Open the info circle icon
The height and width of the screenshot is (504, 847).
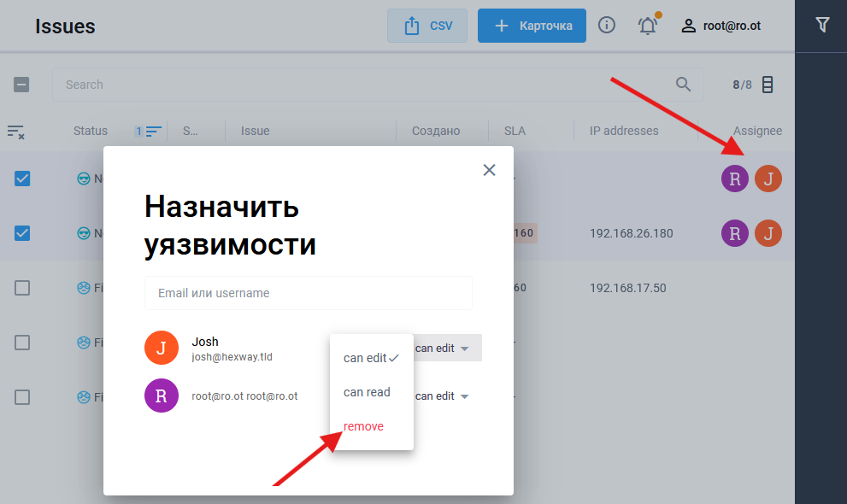coord(606,25)
